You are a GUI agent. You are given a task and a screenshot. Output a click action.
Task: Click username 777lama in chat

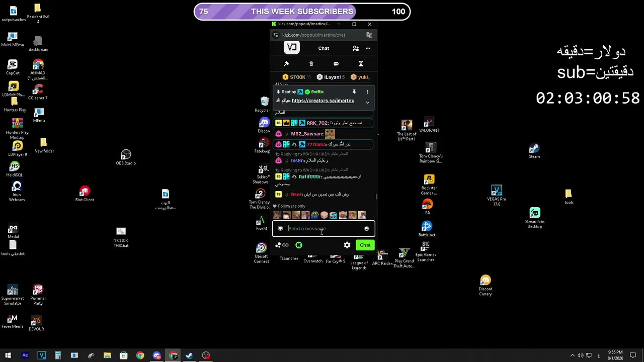click(x=316, y=144)
